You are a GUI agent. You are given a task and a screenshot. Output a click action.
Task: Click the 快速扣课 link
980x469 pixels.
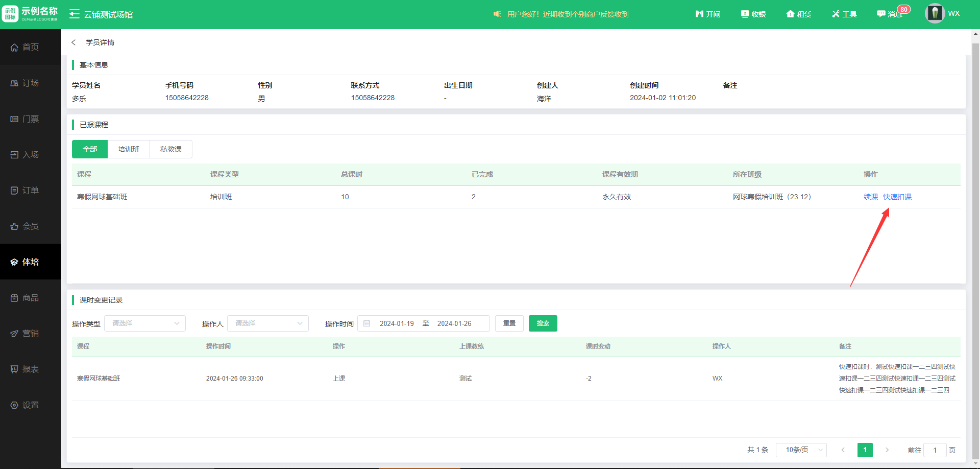tap(897, 197)
